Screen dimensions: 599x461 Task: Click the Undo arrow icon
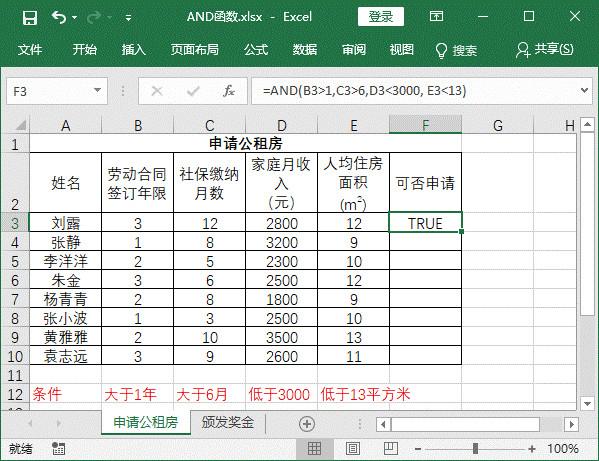click(x=59, y=17)
